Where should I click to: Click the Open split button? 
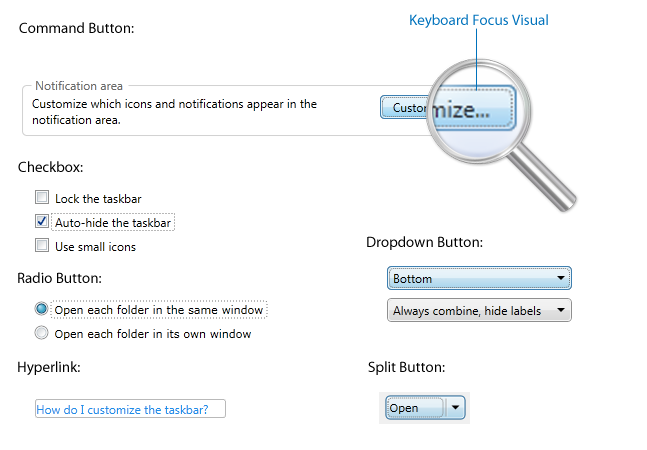coord(415,408)
